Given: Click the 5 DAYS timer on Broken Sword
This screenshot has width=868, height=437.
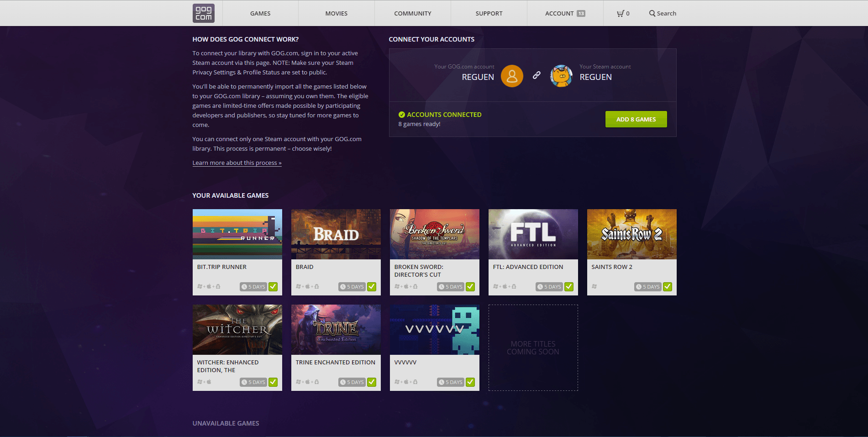Looking at the screenshot, I should click(451, 287).
